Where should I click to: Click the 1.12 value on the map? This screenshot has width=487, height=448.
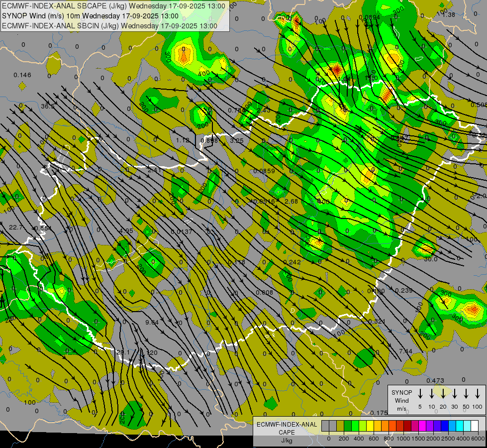183,140
